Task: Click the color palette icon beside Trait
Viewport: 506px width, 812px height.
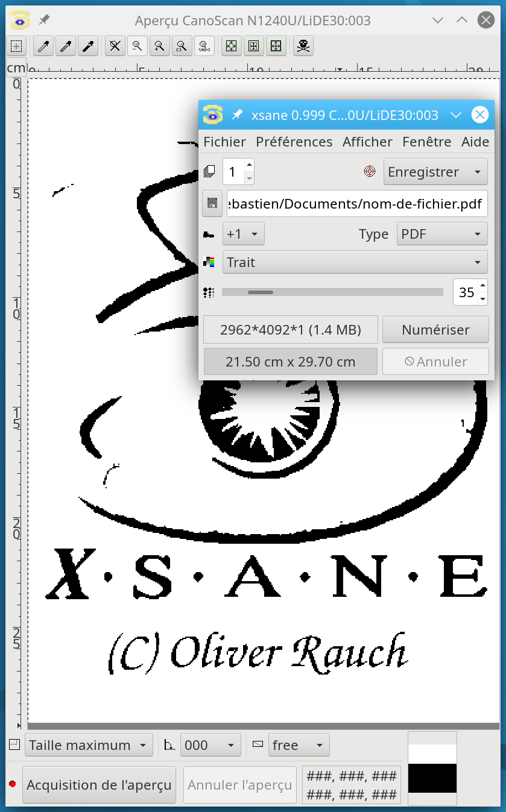Action: (209, 262)
